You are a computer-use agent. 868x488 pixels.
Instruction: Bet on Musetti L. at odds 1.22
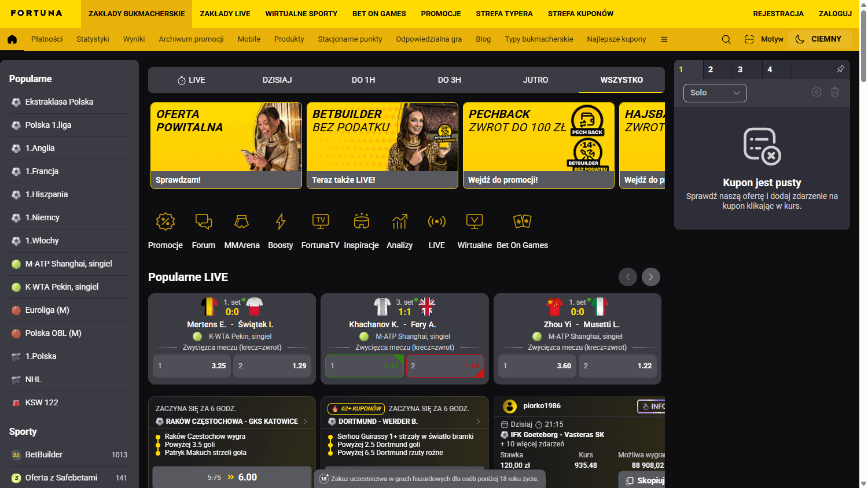617,366
